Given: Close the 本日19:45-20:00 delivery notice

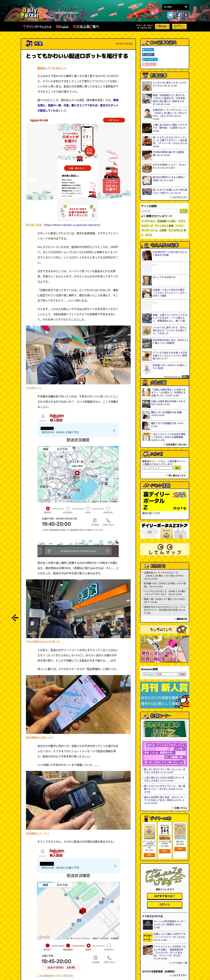Looking at the screenshot, I should click(114, 430).
